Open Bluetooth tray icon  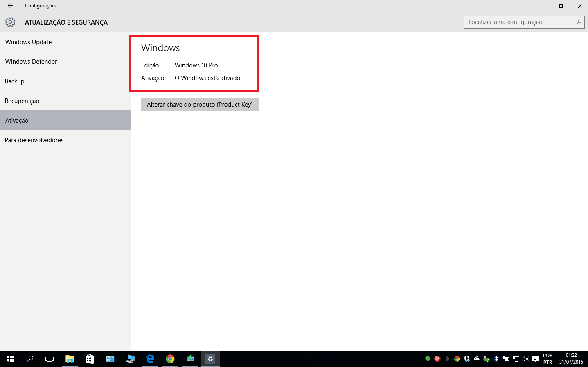496,359
